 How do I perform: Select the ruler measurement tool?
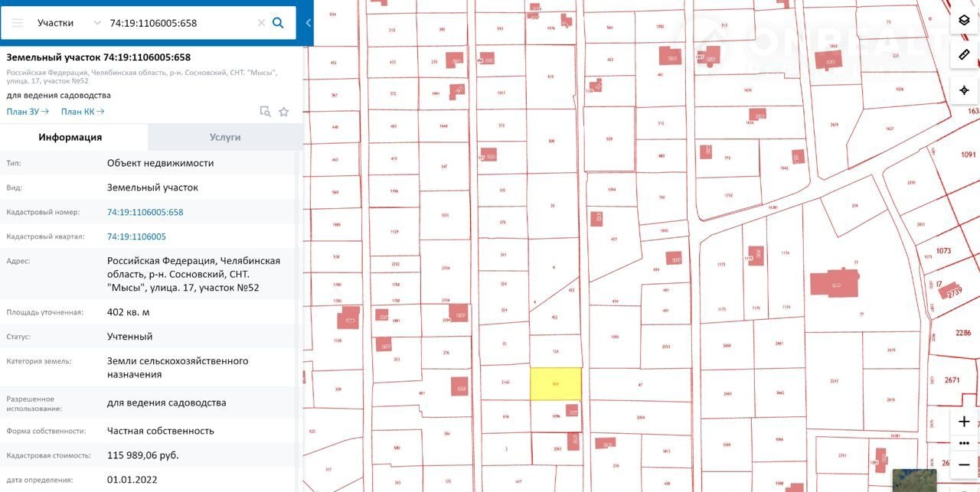click(x=964, y=55)
